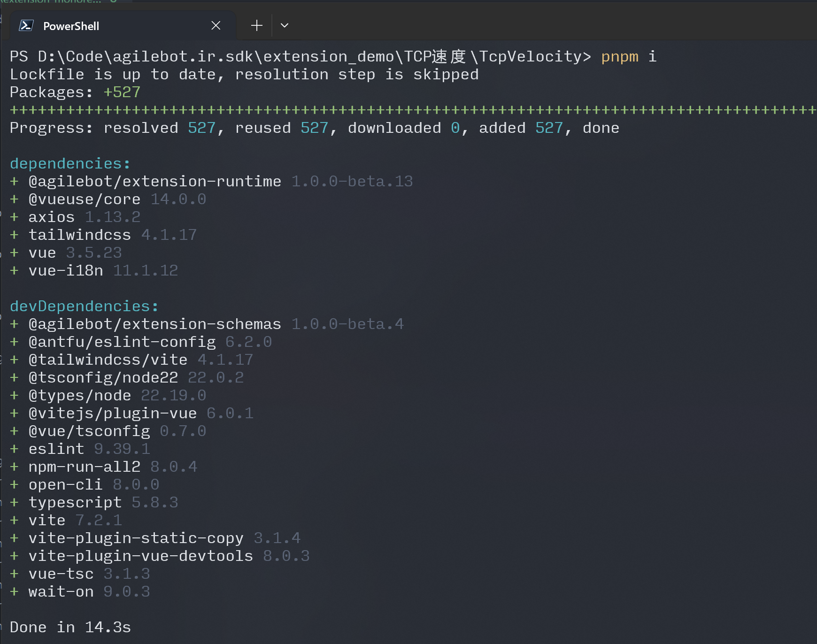The height and width of the screenshot is (644, 817).
Task: Click the green plus-sign progress bar
Action: (408, 110)
